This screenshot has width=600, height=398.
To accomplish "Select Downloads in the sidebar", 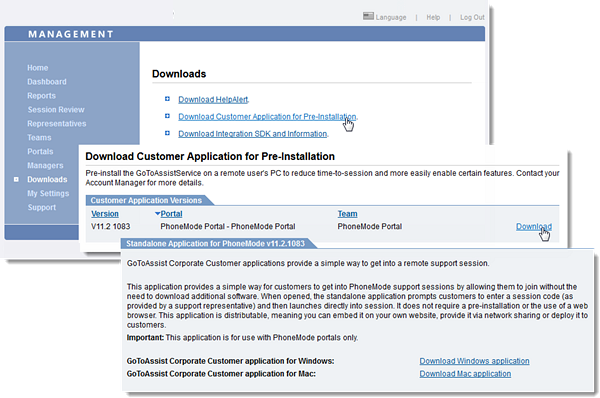I will pos(47,179).
